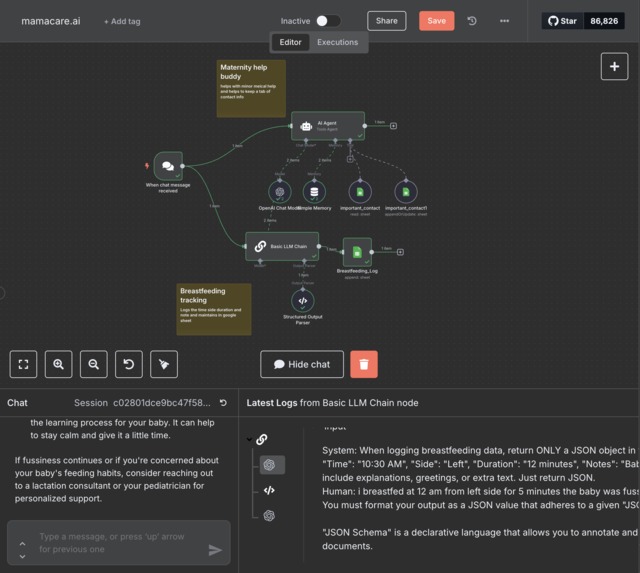
Task: Save the workflow
Action: [x=436, y=21]
